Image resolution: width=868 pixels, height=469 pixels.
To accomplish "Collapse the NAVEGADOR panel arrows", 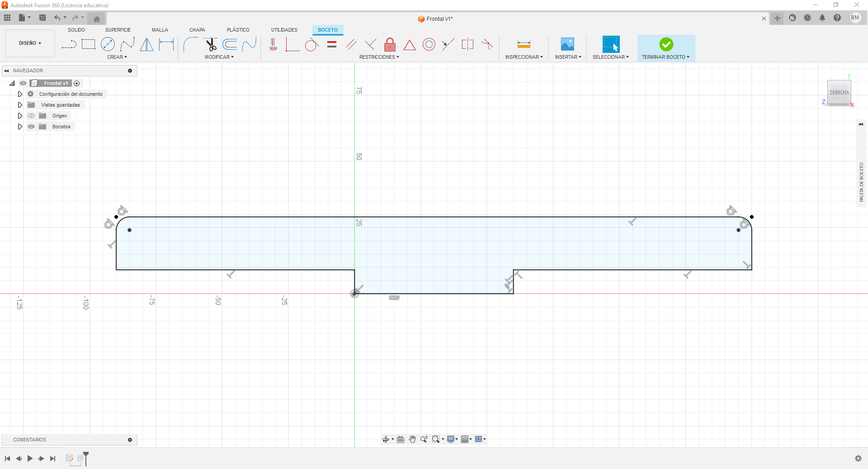I will pos(6,70).
